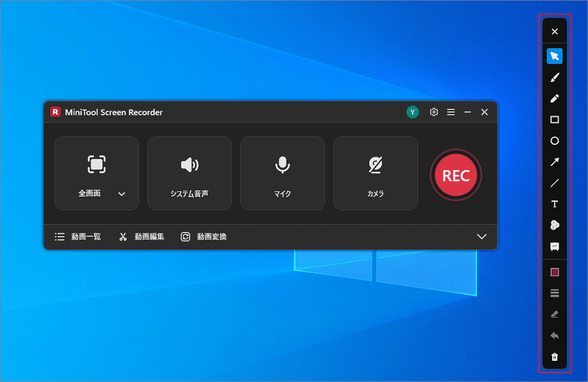Viewport: 588px width, 382px height.
Task: Select the pencil tool in annotation toolbar
Action: coord(554,98)
